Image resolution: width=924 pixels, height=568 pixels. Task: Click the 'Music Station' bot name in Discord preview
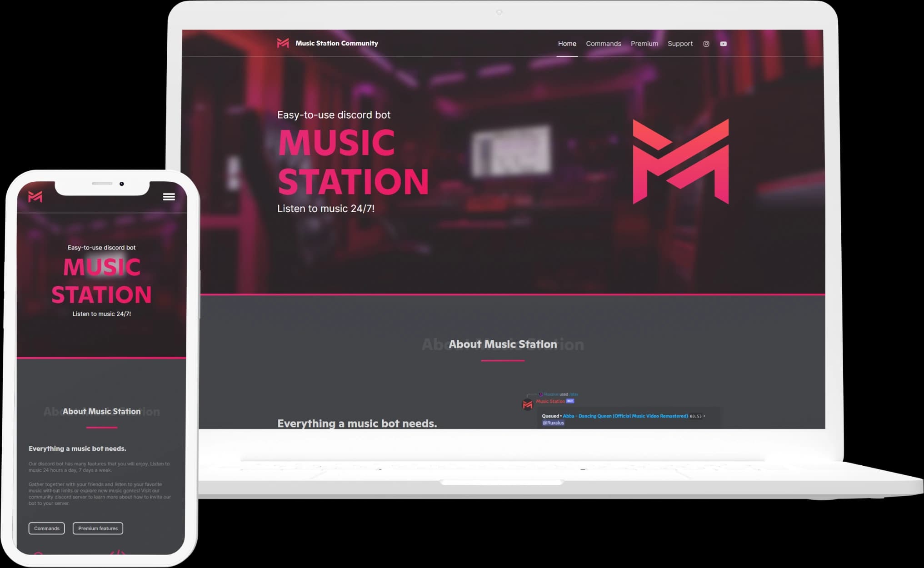coord(550,401)
